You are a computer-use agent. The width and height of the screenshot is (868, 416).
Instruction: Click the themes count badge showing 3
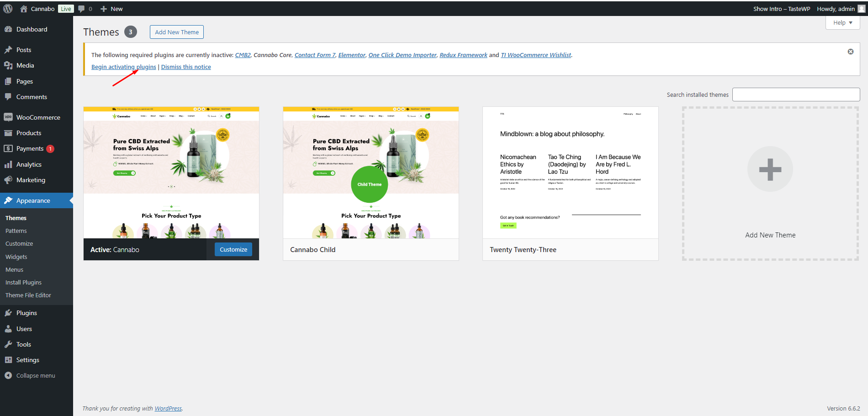(x=131, y=32)
